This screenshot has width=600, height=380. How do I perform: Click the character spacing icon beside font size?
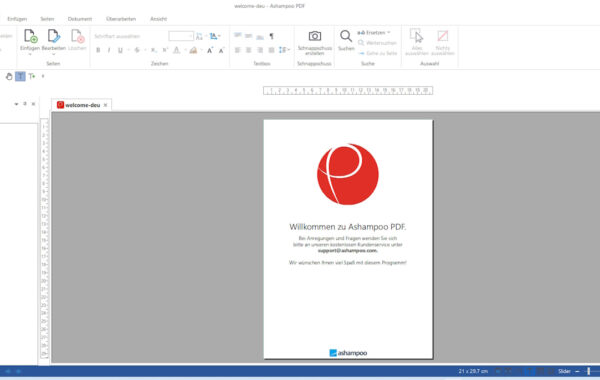[199, 36]
